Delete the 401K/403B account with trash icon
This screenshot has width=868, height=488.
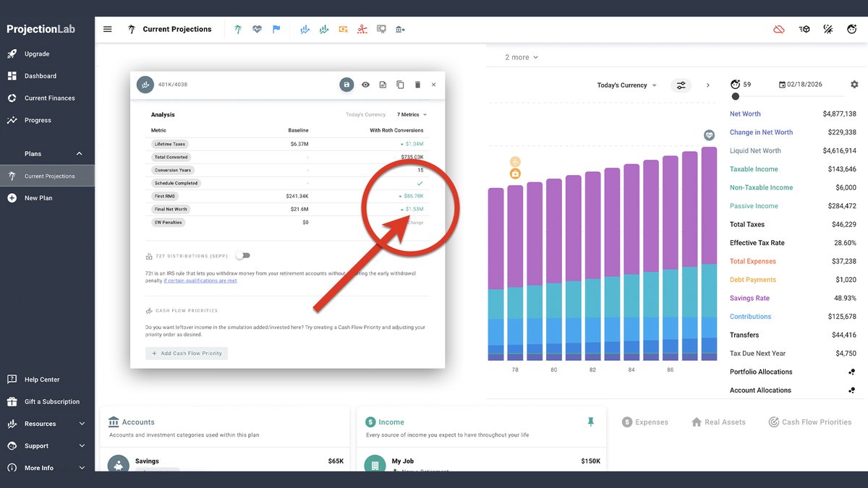[417, 85]
